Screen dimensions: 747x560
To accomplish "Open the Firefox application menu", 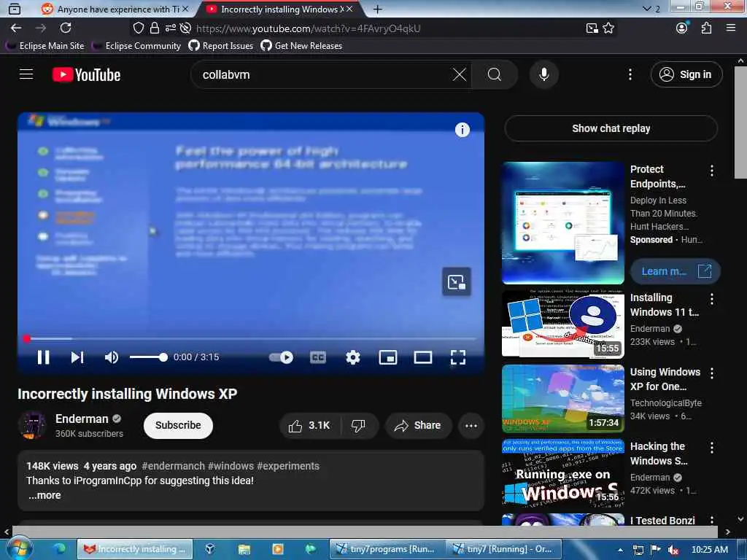I will (731, 28).
